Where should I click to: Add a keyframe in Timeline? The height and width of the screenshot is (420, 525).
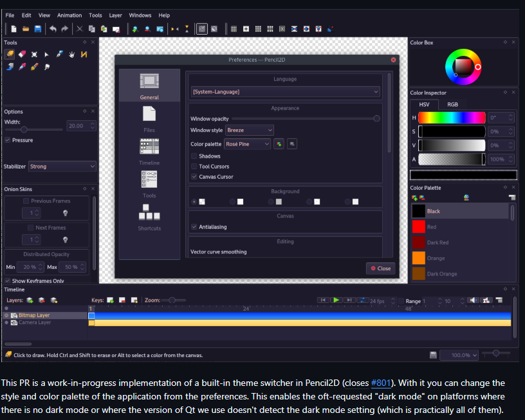pos(111,300)
